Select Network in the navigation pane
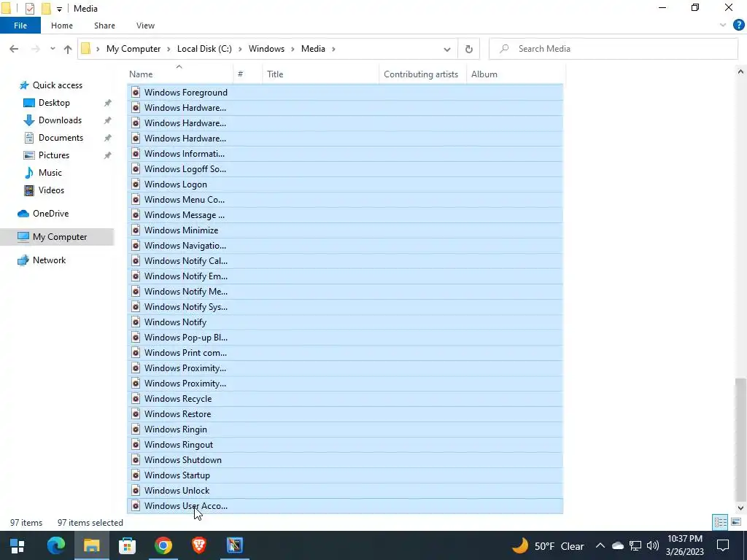 pos(49,260)
